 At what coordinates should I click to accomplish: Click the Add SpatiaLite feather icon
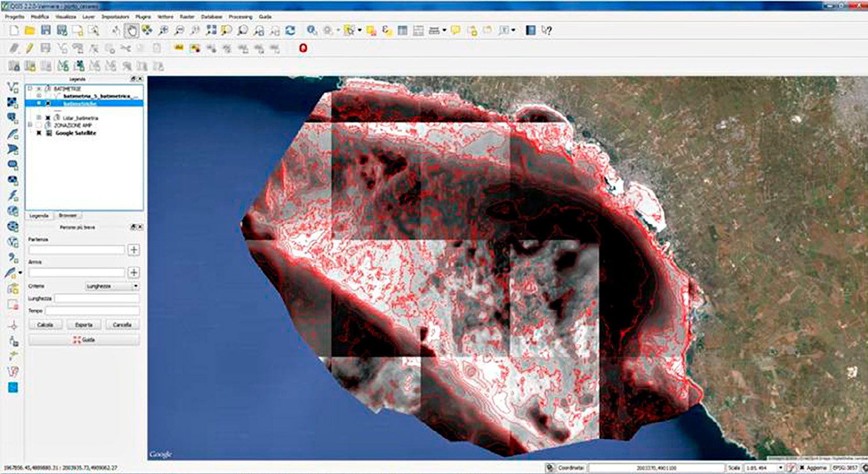click(x=13, y=134)
